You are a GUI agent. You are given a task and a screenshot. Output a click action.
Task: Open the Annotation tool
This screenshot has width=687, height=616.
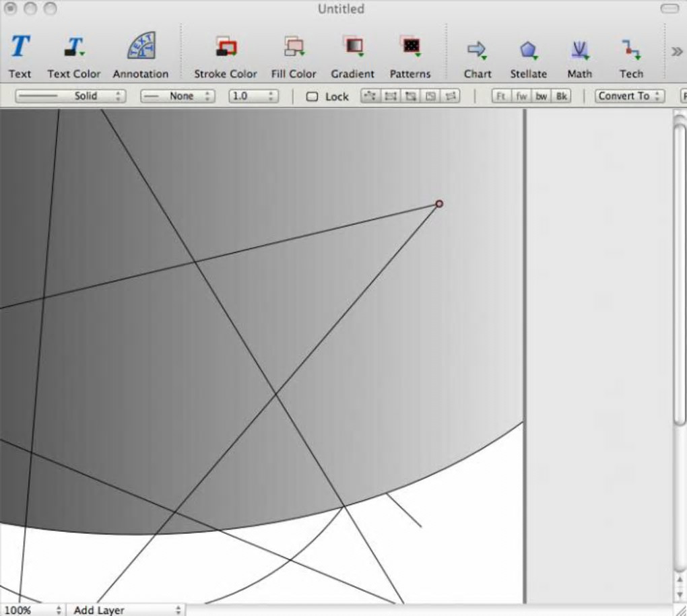[x=141, y=56]
